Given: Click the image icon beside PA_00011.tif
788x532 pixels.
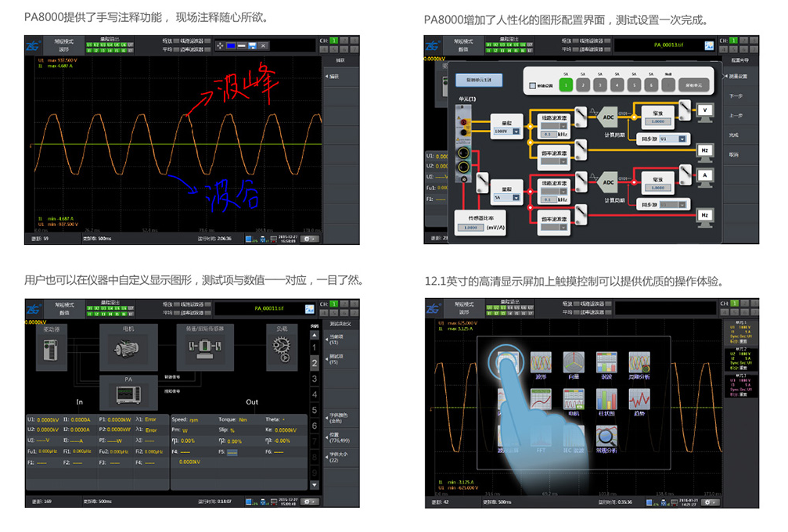Looking at the screenshot, I should [310, 308].
